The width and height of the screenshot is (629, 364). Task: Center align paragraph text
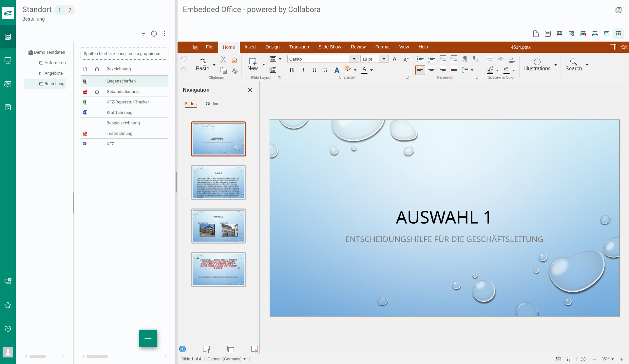click(x=431, y=70)
